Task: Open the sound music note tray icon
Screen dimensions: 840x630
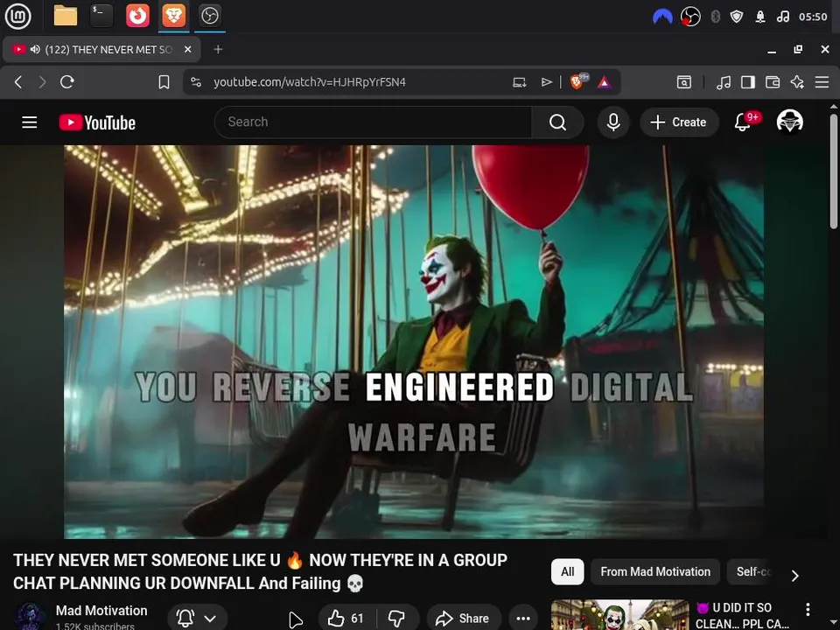Action: (782, 17)
